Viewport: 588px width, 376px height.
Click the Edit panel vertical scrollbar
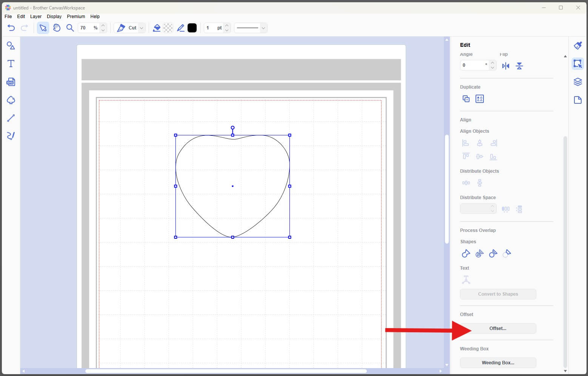pos(565,252)
